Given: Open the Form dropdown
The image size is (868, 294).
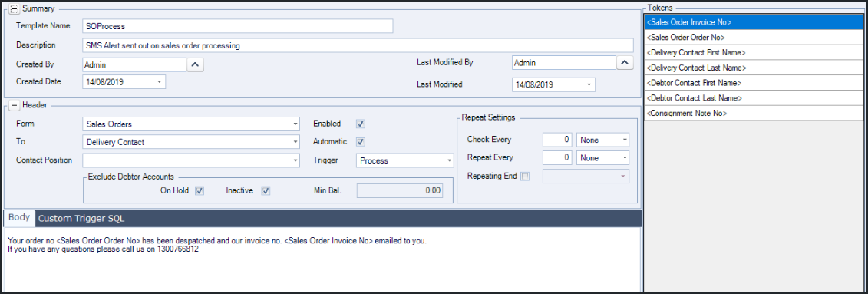Looking at the screenshot, I should point(191,124).
